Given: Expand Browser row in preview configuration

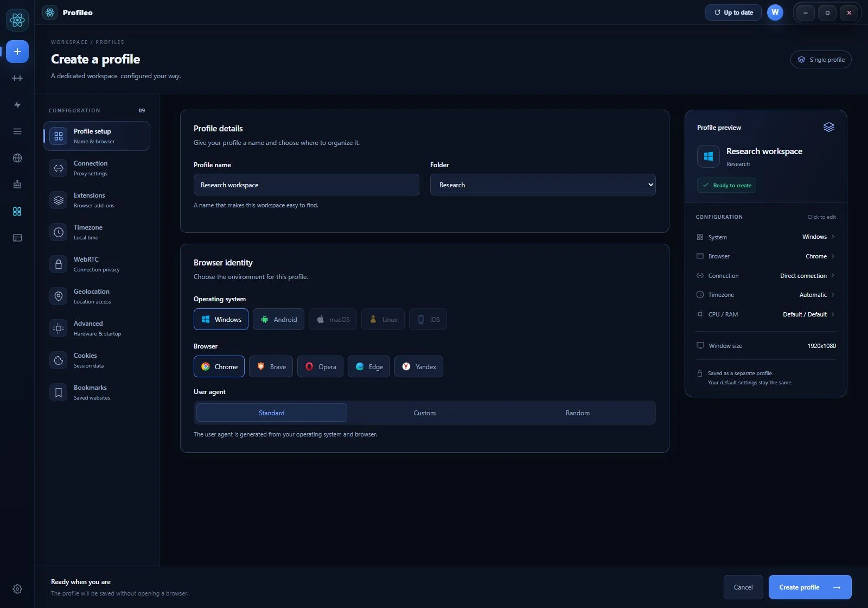Looking at the screenshot, I should [x=765, y=256].
